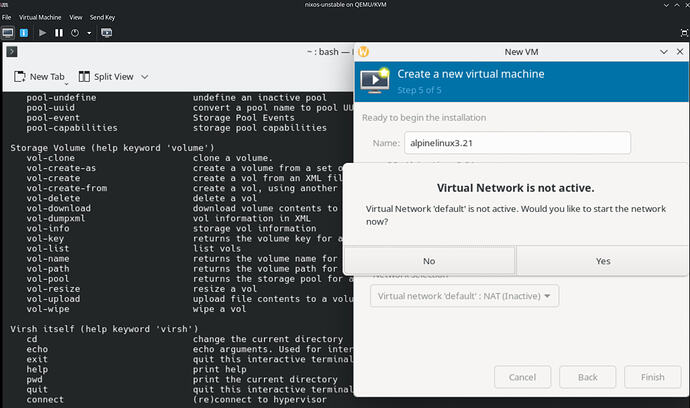The width and height of the screenshot is (690, 408).
Task: Click the vol-create-as terminal entry
Action: click(x=61, y=168)
